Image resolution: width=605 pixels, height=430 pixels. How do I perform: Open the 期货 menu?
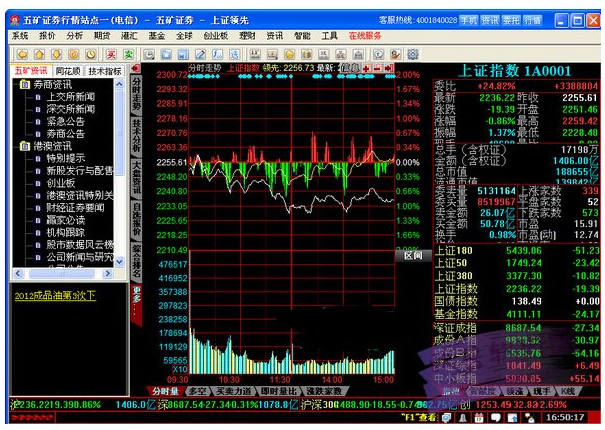[x=102, y=36]
